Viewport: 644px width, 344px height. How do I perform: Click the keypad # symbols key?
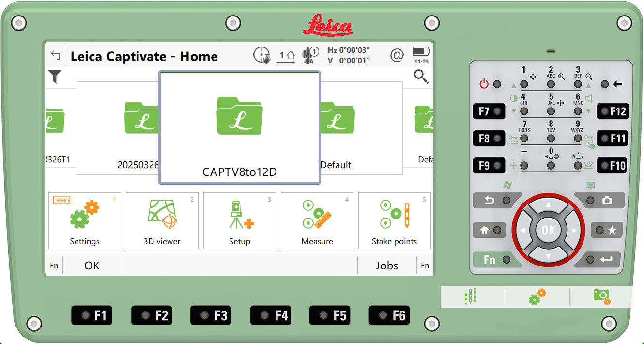coord(578,166)
